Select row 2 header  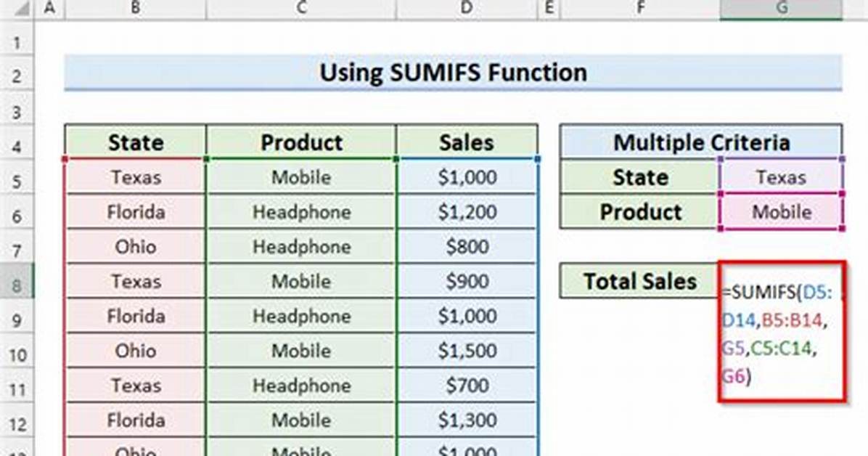pos(17,74)
